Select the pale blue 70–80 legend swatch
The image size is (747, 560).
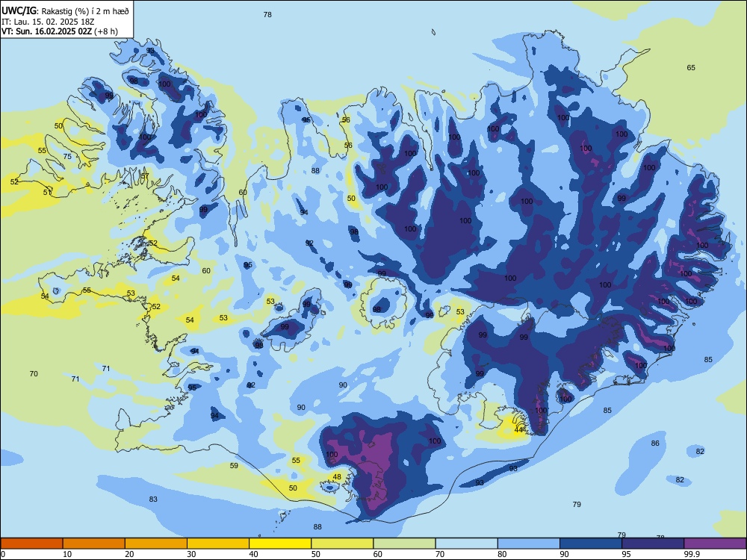pyautogui.click(x=466, y=544)
